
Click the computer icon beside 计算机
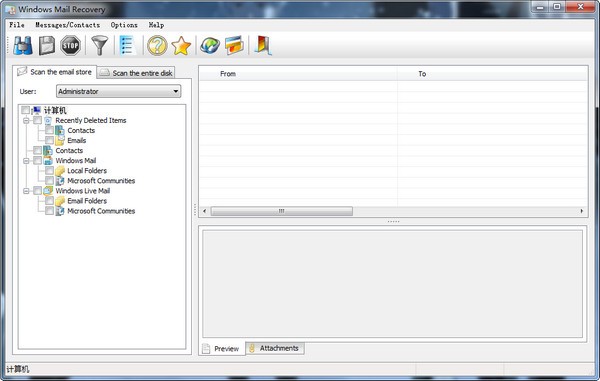(x=37, y=111)
